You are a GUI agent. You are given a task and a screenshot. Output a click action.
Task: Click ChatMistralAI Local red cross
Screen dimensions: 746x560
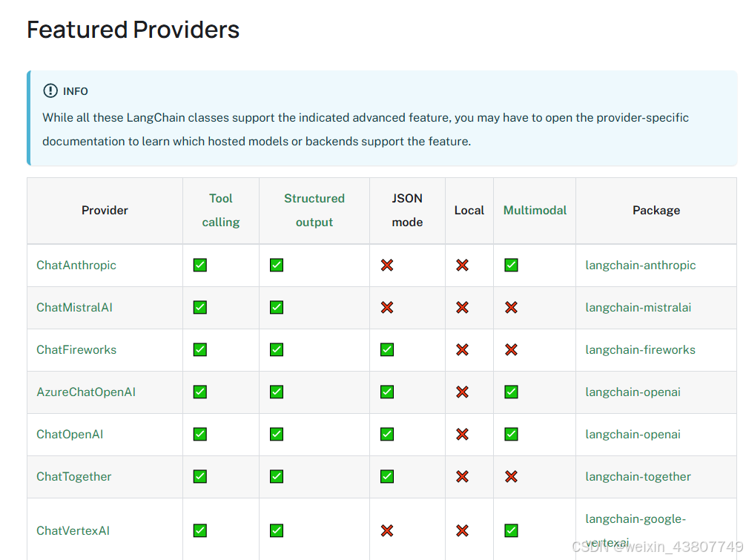(463, 307)
